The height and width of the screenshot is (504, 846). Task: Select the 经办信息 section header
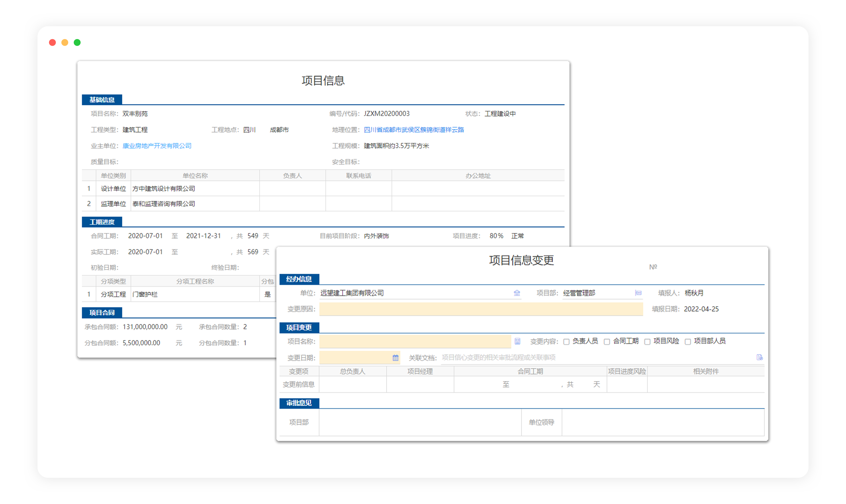299,279
